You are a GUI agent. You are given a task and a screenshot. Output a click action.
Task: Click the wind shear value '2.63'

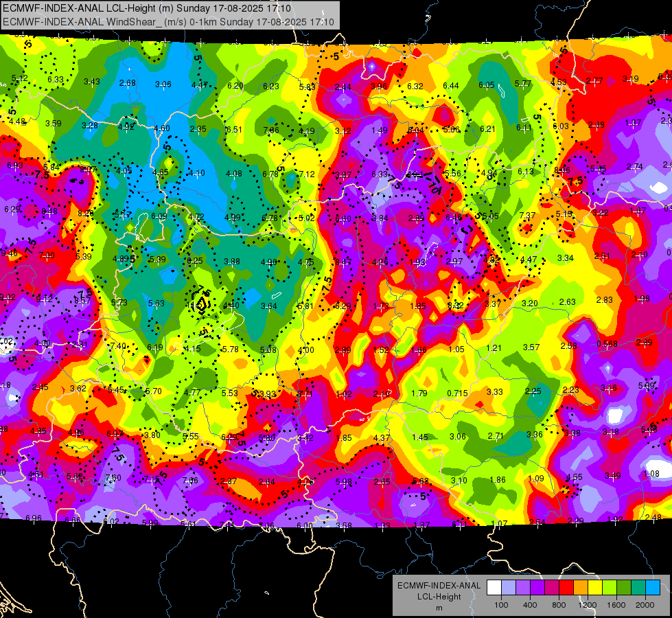(x=568, y=302)
